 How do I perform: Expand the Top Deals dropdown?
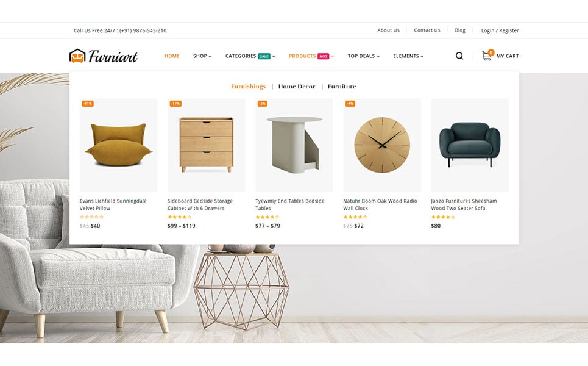[363, 56]
